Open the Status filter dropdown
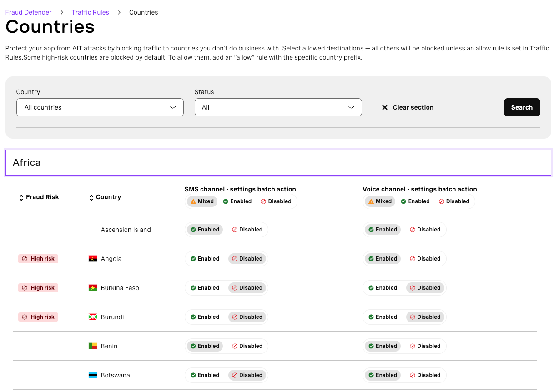Viewport: 559px width, 392px height. pyautogui.click(x=278, y=107)
